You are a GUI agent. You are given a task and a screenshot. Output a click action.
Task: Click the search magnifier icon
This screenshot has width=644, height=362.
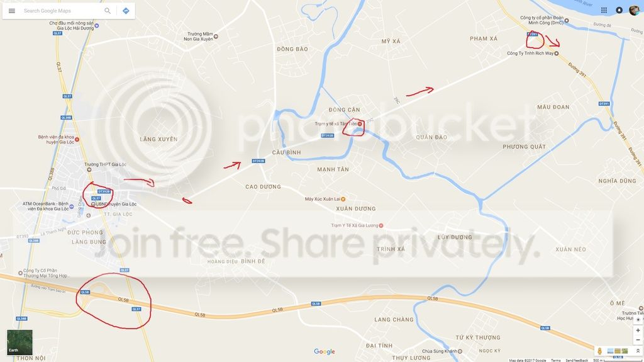tap(107, 11)
